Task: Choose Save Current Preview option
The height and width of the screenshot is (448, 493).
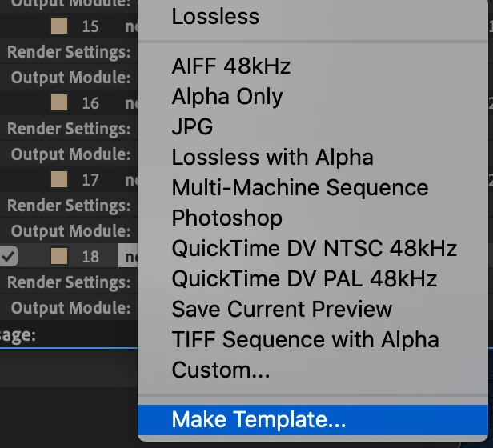Action: tap(282, 310)
